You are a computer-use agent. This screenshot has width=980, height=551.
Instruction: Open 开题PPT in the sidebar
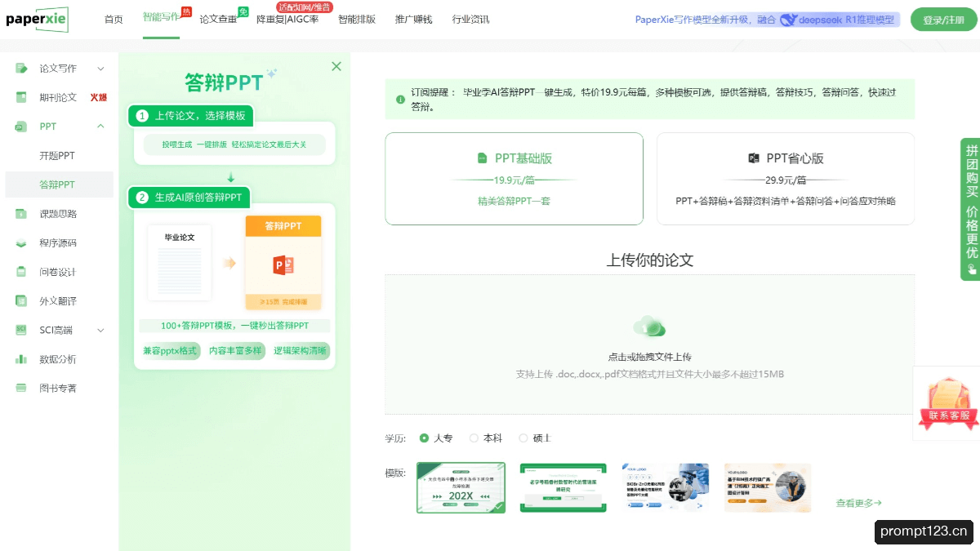coord(57,156)
